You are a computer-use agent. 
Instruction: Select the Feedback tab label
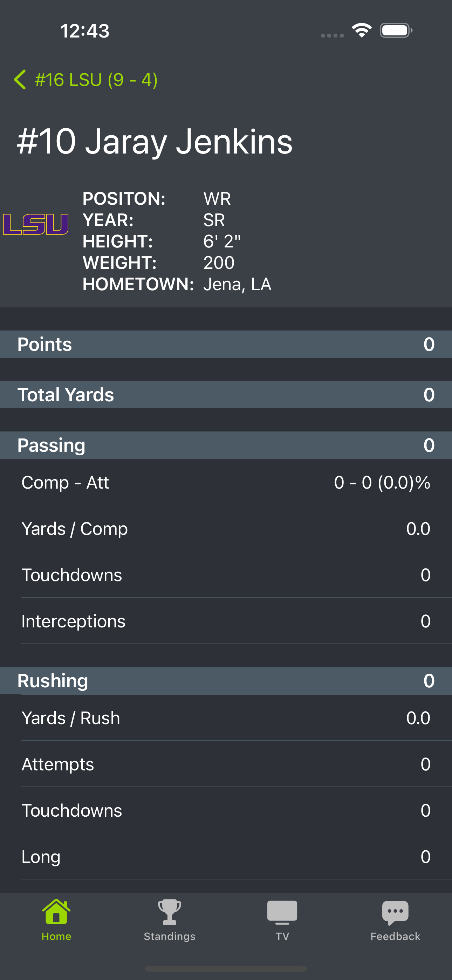tap(395, 936)
